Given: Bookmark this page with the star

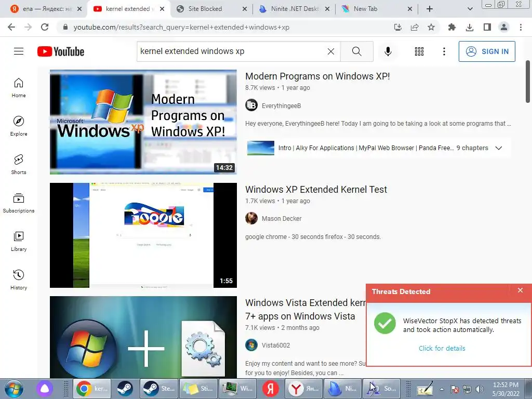Looking at the screenshot, I should (431, 27).
